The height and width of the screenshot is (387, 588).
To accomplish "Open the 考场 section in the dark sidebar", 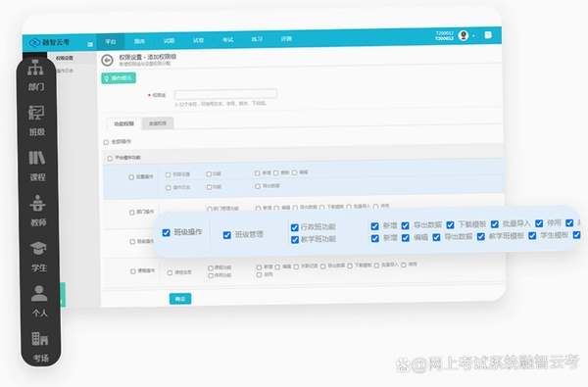I will (x=40, y=347).
